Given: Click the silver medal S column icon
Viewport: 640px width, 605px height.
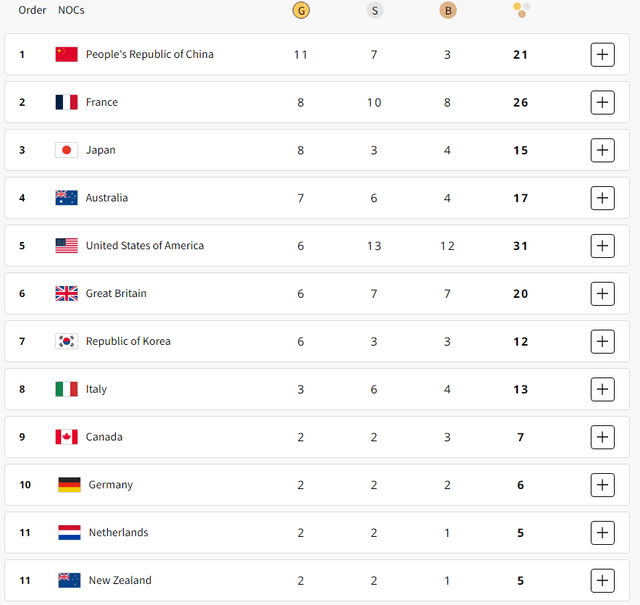Looking at the screenshot, I should [374, 11].
